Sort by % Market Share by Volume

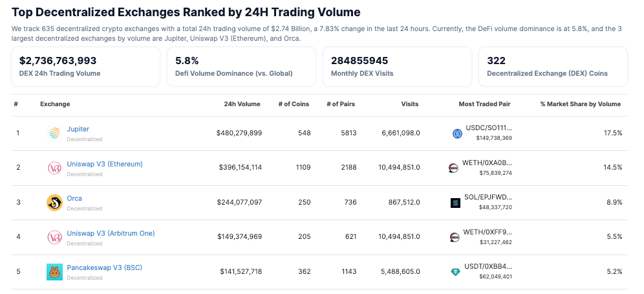580,104
